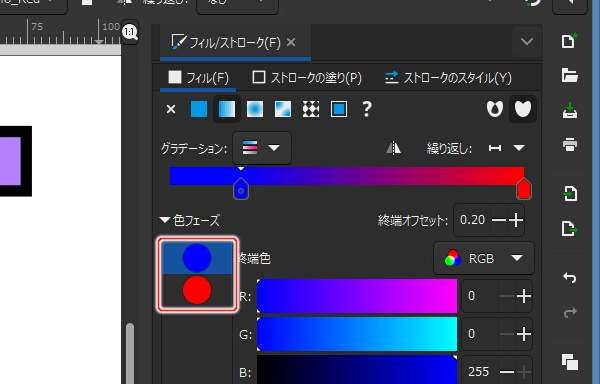This screenshot has height=384, width=600.
Task: Click the B value field showing 255
Action: [480, 371]
